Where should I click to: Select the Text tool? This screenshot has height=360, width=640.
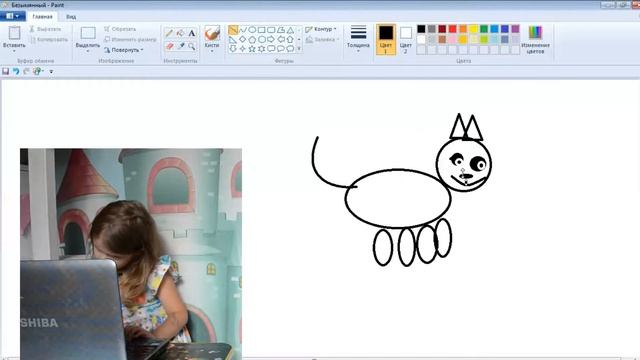(191, 33)
